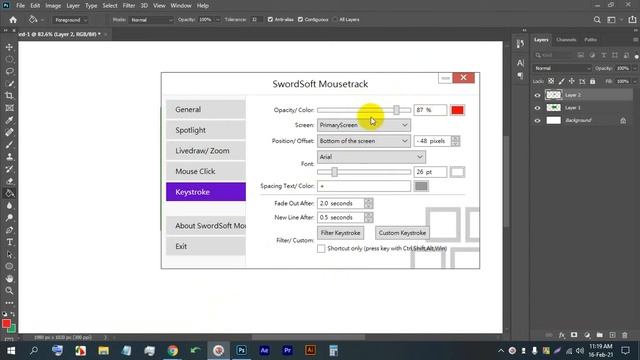Click the foreground red color swatch
This screenshot has height=360, width=640.
point(6,324)
